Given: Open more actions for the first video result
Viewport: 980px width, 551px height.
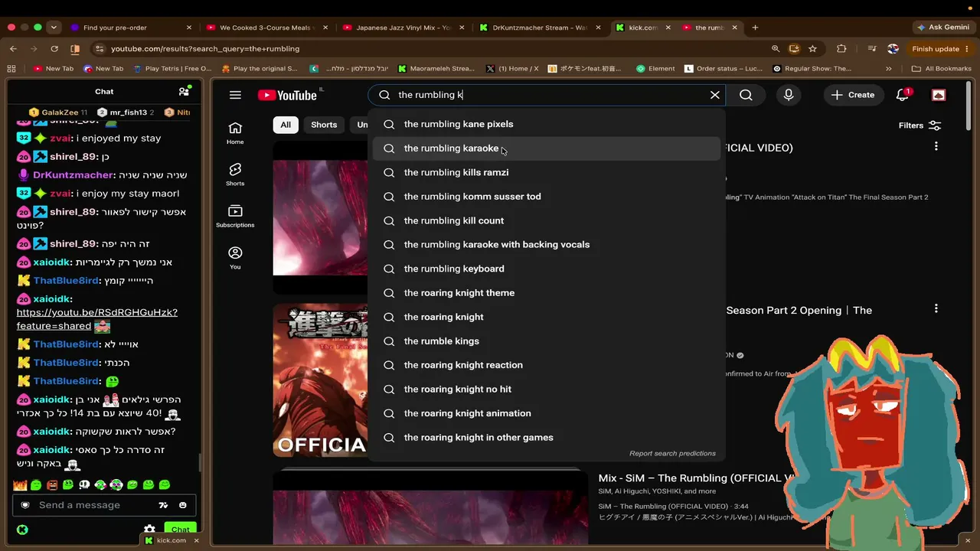Looking at the screenshot, I should [x=936, y=146].
